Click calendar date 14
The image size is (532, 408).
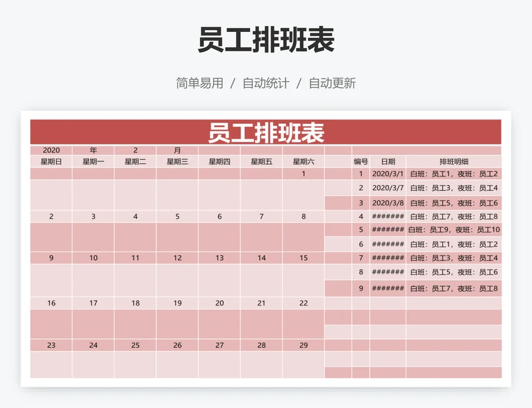(261, 258)
